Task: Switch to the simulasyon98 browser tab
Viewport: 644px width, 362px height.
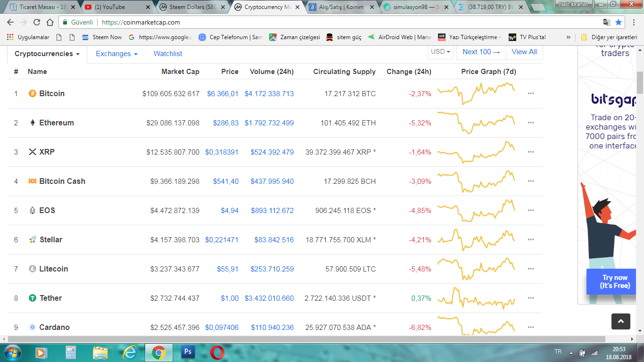Action: (x=416, y=7)
